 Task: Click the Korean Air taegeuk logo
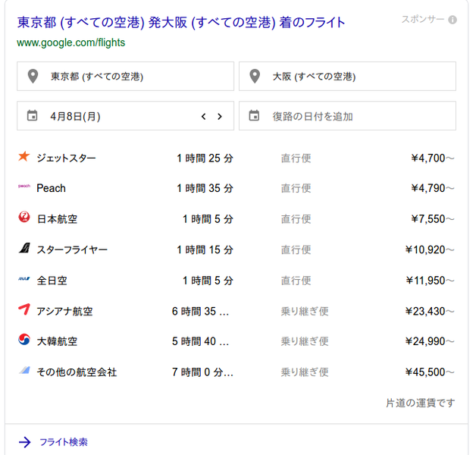pyautogui.click(x=24, y=340)
